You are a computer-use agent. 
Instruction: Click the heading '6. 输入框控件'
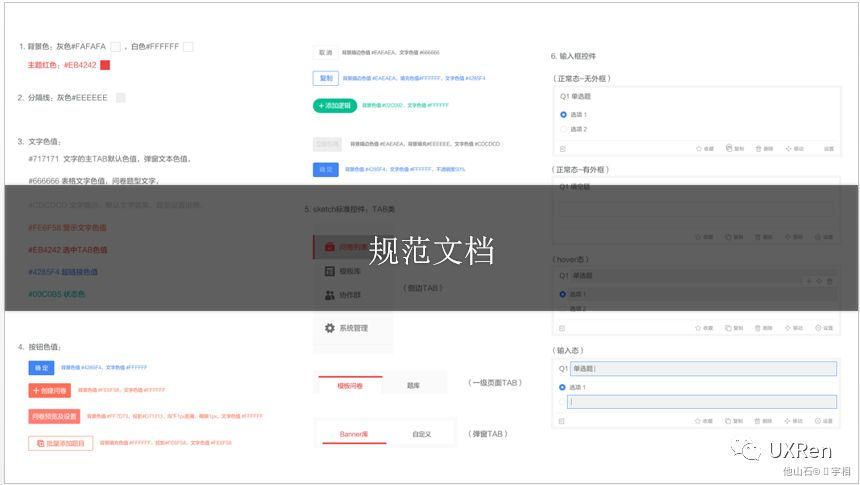(x=573, y=56)
